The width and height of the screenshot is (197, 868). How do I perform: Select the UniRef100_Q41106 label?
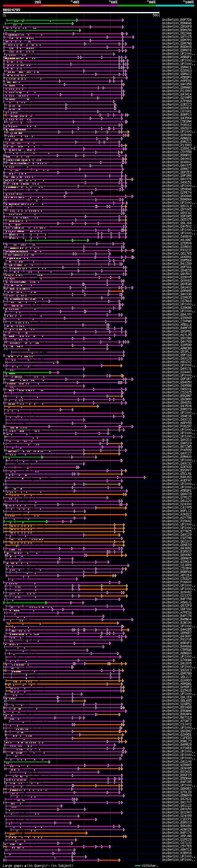click(x=177, y=761)
